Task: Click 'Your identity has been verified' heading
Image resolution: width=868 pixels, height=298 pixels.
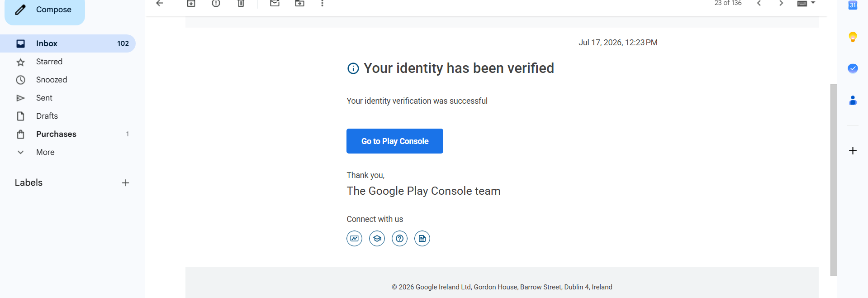Action: tap(459, 68)
